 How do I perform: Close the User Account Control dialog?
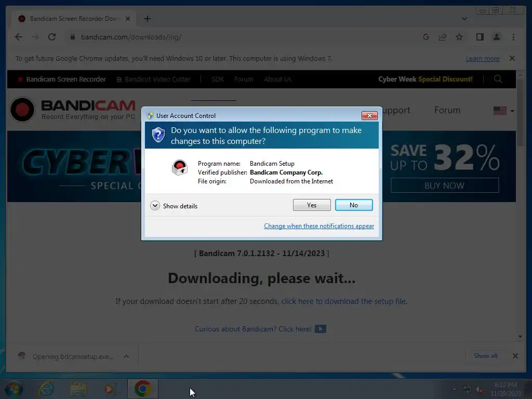[x=369, y=116]
